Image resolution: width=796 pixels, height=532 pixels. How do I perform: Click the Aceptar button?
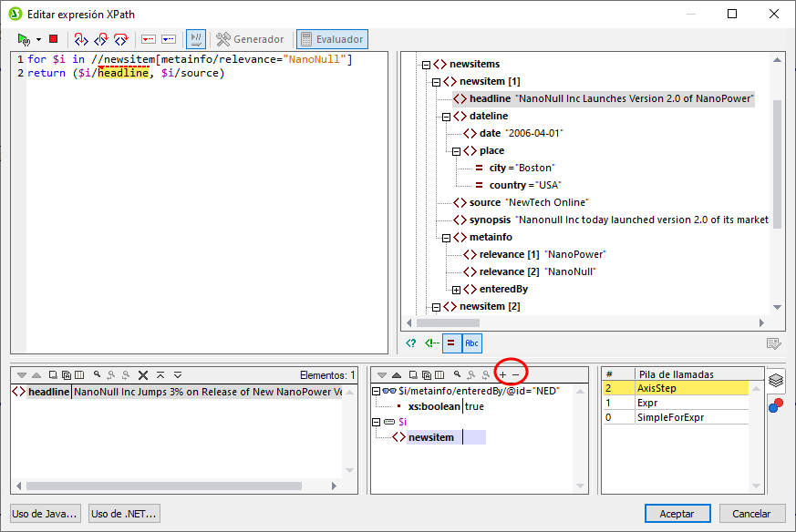[x=677, y=514]
